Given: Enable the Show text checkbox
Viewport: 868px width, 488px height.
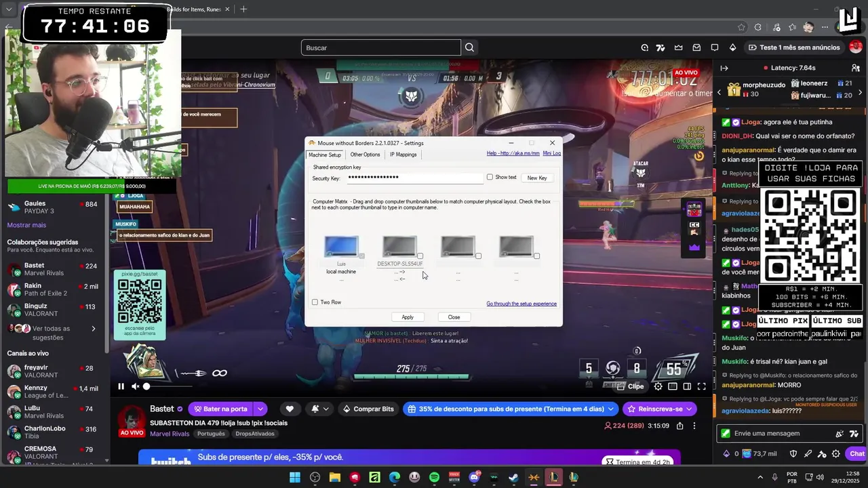Looking at the screenshot, I should click(x=490, y=177).
